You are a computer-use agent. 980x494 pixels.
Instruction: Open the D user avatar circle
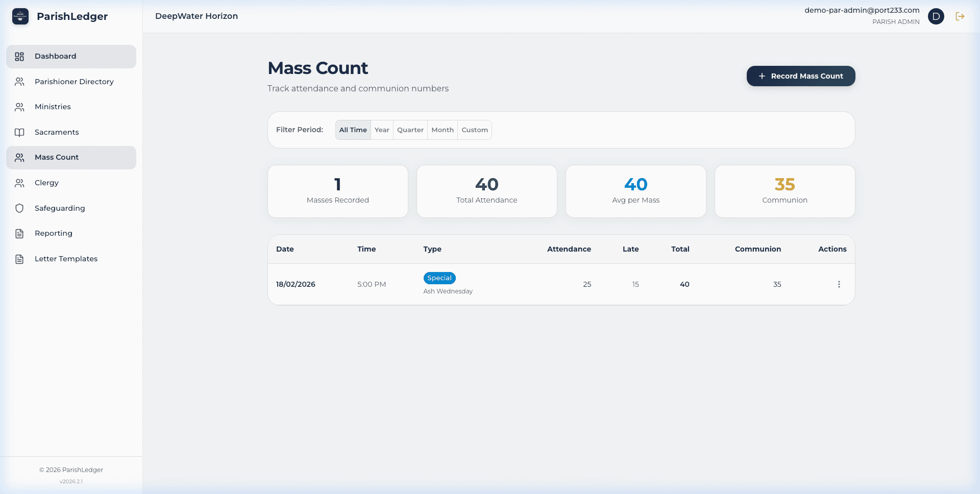pos(937,16)
